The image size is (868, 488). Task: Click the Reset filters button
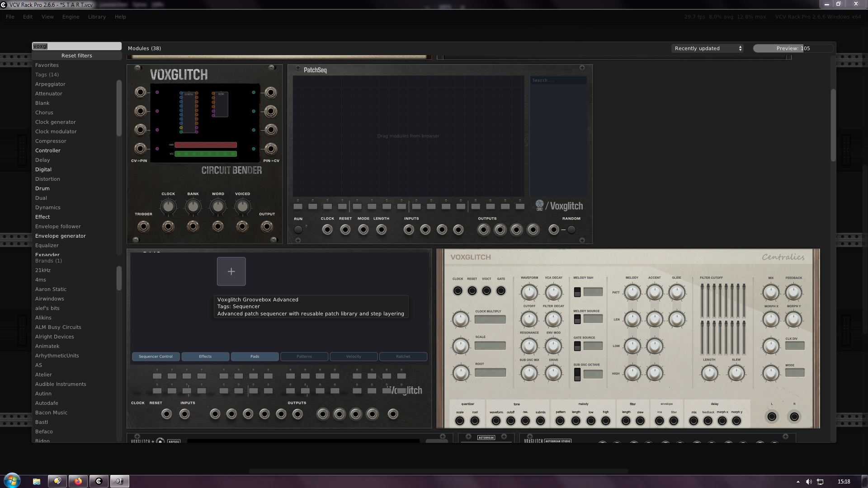coord(77,56)
